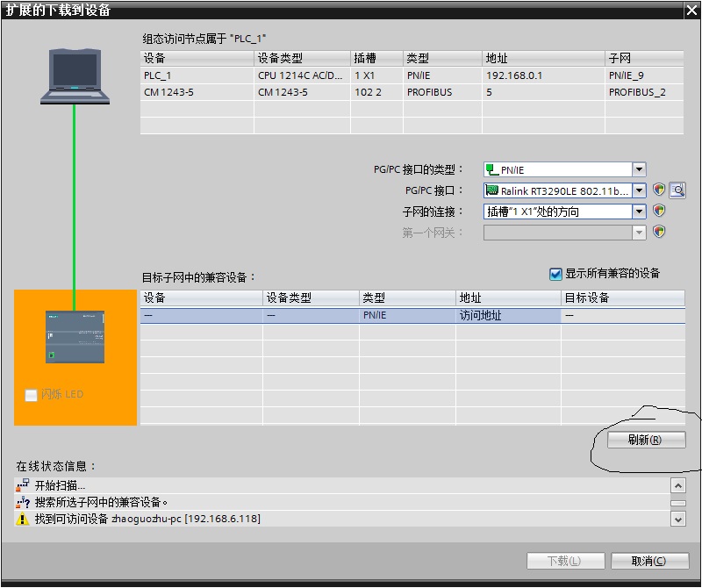Click shield icon beside PG/PC 接口 dropdown
This screenshot has width=702, height=588.
(659, 190)
